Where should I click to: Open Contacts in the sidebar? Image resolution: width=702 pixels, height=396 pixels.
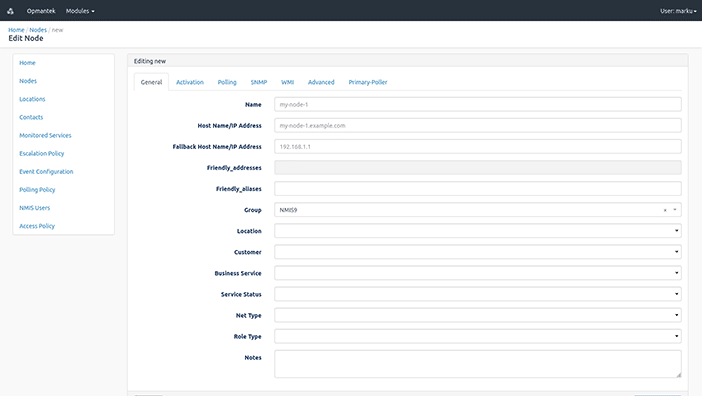[x=31, y=117]
